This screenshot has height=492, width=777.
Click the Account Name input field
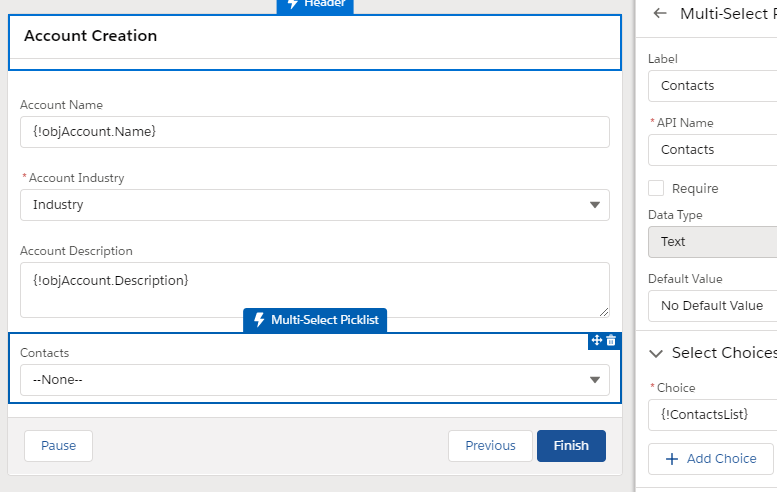pos(315,132)
